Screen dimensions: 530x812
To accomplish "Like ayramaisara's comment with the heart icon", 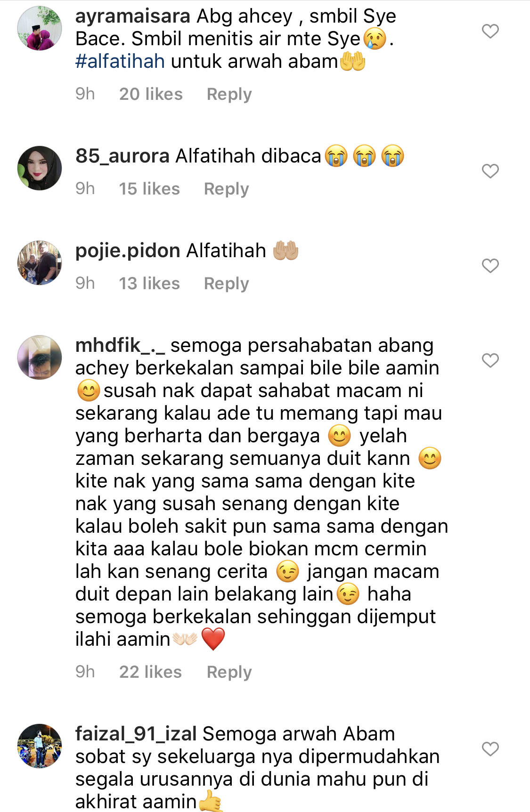I will coord(490,31).
